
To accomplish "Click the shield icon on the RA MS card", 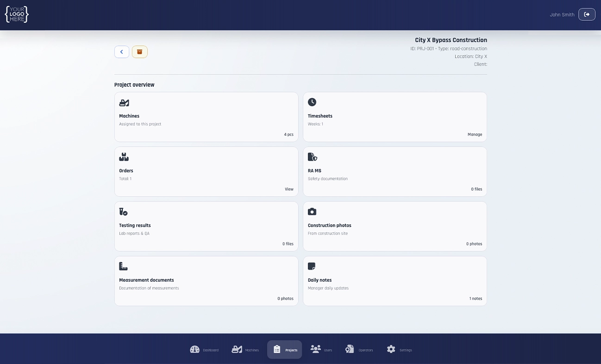I will point(312,156).
